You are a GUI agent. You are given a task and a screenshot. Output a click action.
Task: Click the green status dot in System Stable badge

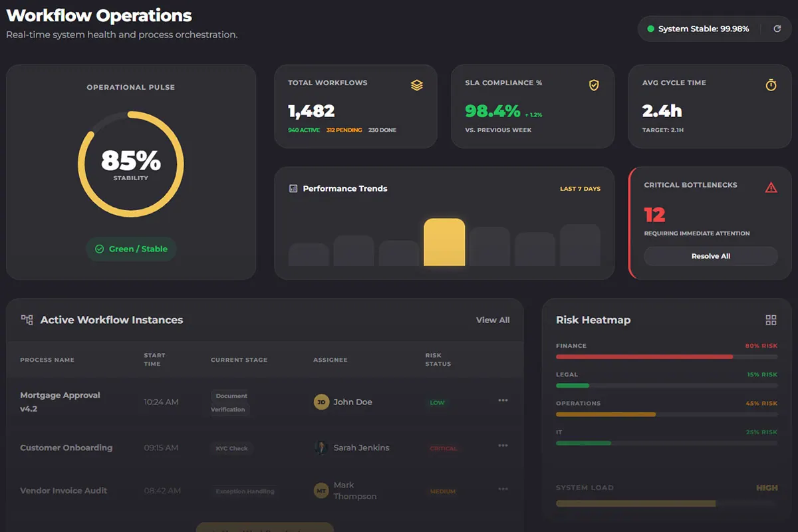click(x=650, y=29)
